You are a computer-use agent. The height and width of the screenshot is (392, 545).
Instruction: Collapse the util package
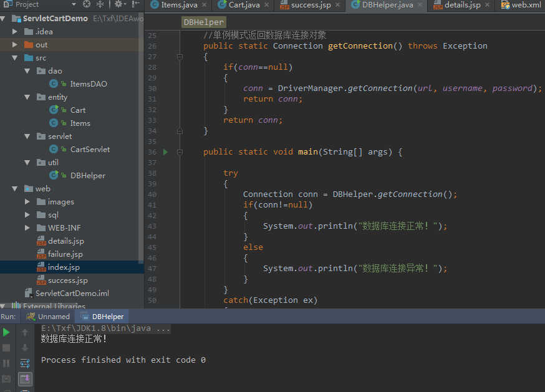[27, 163]
